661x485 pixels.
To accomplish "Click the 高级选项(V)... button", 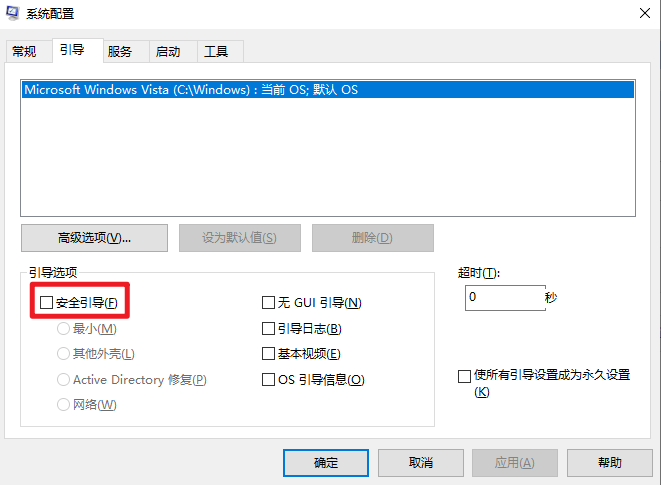I will 94,238.
